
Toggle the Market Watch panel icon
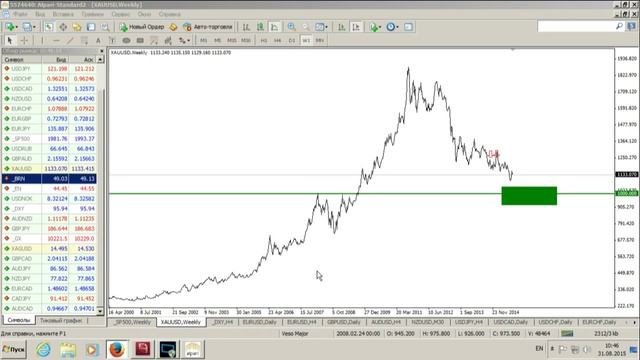[49, 27]
